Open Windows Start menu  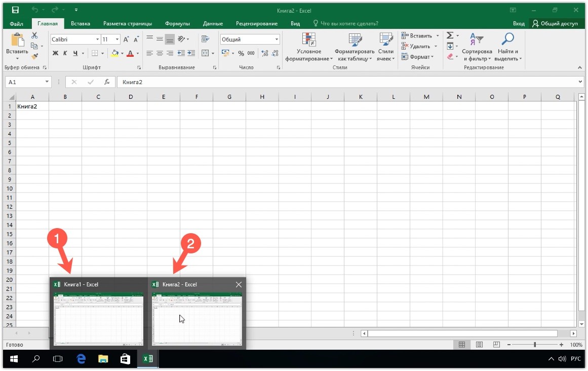tap(14, 359)
